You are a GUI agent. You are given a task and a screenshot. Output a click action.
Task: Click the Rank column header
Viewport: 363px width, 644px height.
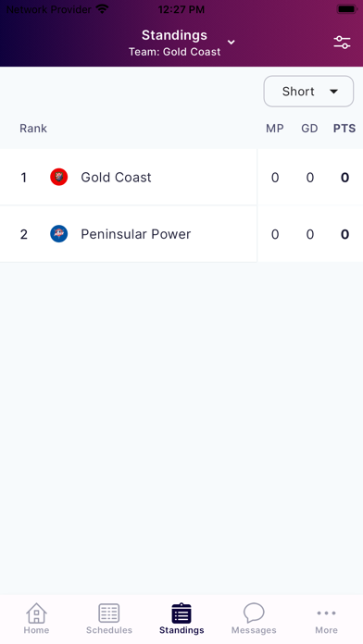(33, 128)
